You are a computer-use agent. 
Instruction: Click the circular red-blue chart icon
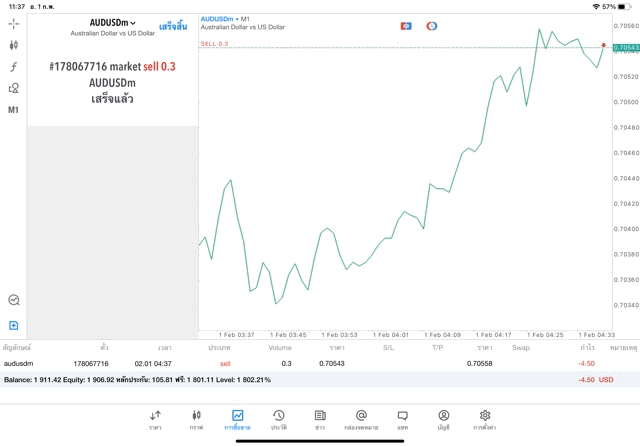point(432,26)
